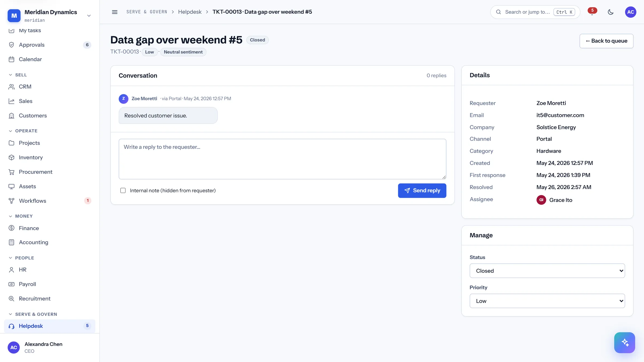The width and height of the screenshot is (644, 362).
Task: Open Accounting module
Action: click(50, 242)
